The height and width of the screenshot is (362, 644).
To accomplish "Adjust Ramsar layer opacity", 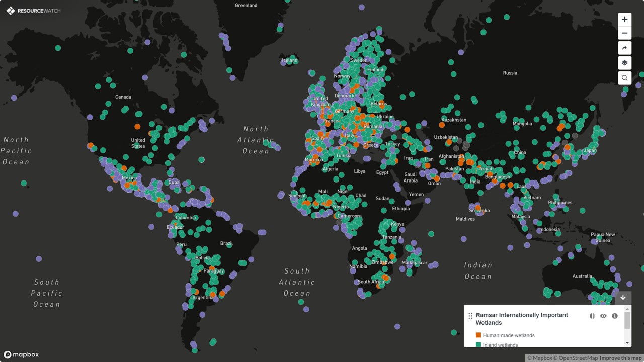I will click(592, 316).
